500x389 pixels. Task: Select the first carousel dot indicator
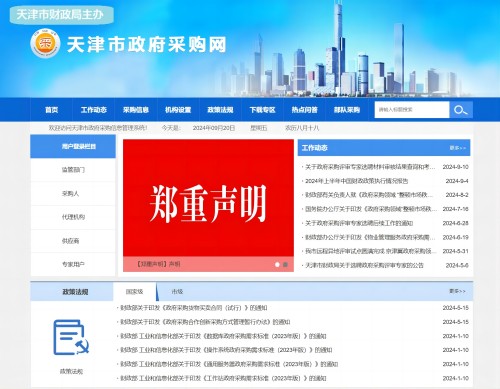[277, 264]
